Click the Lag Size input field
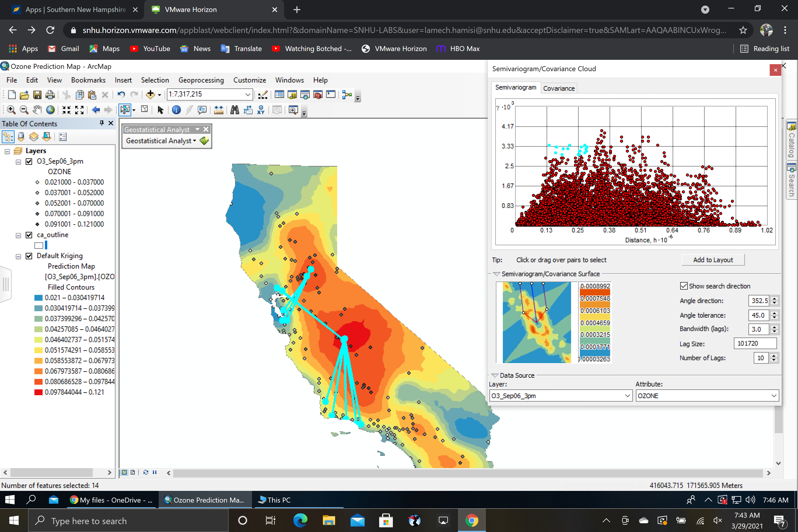The height and width of the screenshot is (532, 798). click(x=755, y=343)
